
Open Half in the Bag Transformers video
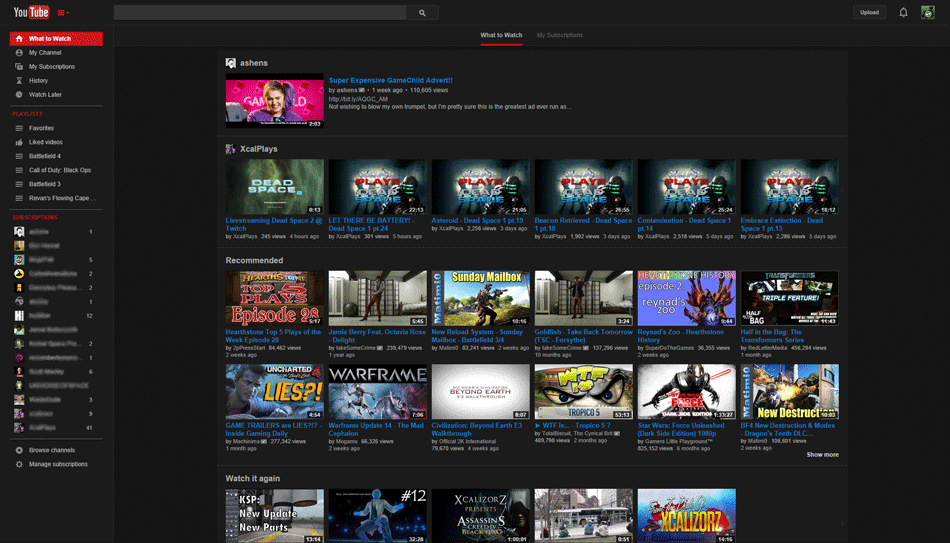(772, 336)
